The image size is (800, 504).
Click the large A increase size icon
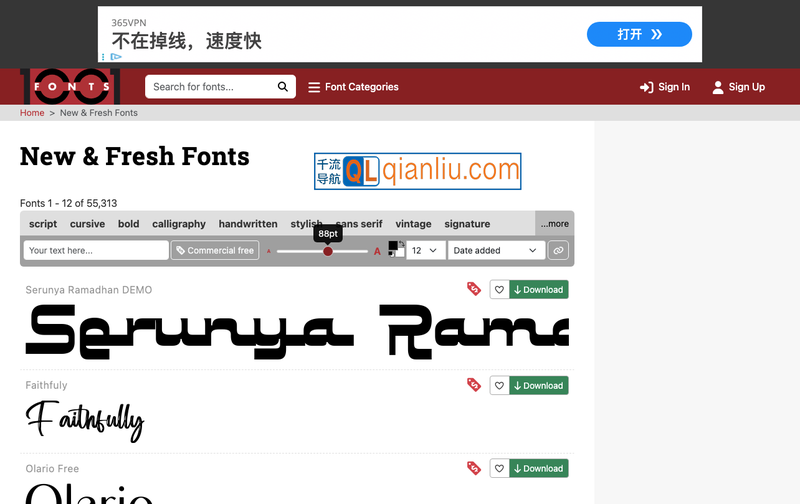coord(377,251)
